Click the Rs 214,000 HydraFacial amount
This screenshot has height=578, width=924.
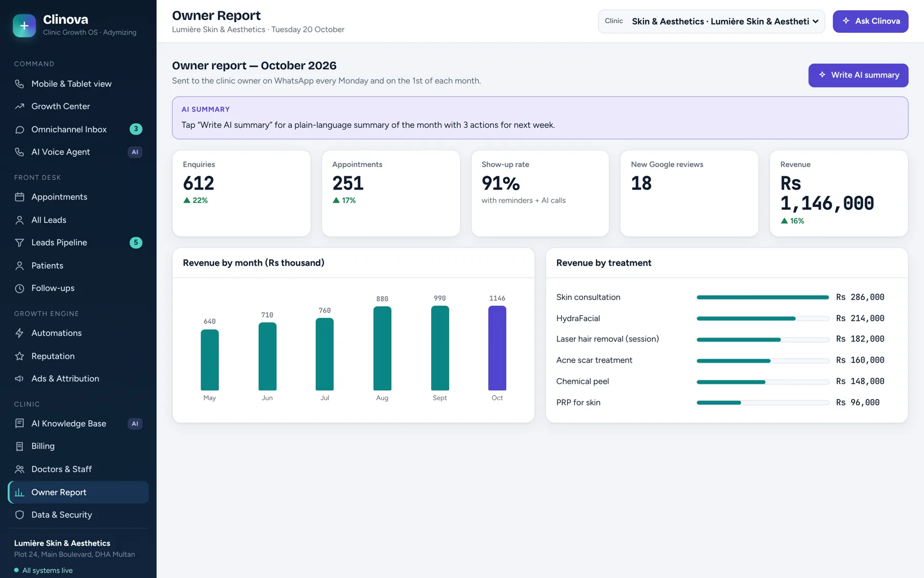click(860, 319)
